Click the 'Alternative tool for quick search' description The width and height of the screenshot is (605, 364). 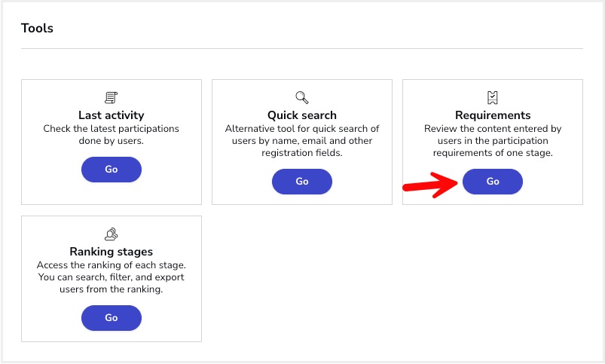click(x=301, y=140)
